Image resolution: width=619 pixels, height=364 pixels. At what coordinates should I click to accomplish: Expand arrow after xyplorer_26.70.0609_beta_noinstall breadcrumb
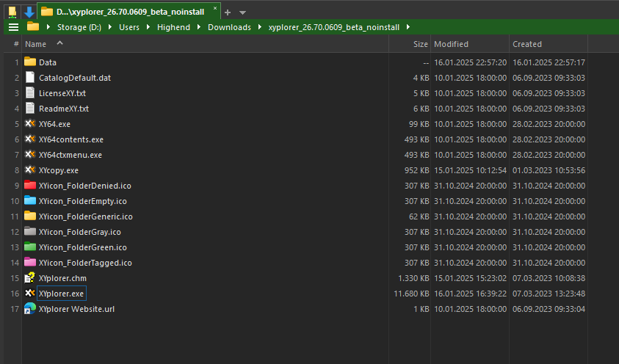coord(408,27)
